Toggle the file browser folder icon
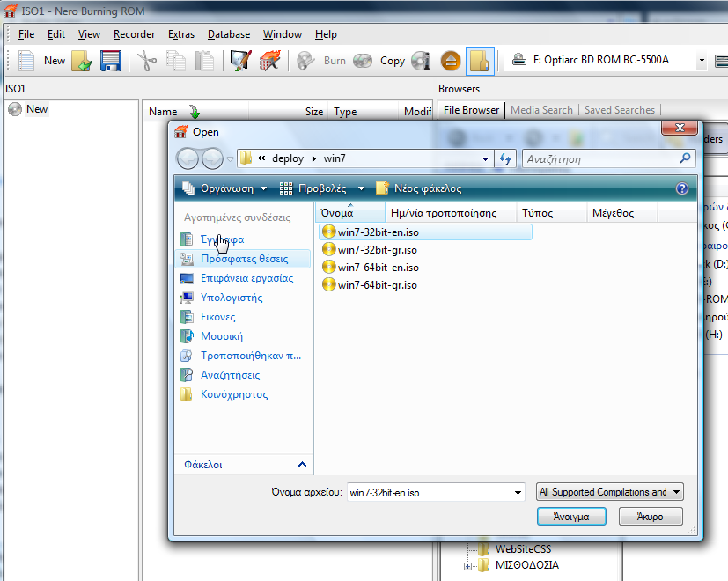 (480, 61)
